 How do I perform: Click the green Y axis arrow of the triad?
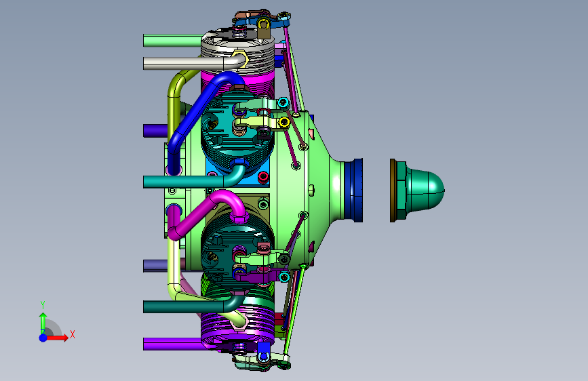(43, 323)
